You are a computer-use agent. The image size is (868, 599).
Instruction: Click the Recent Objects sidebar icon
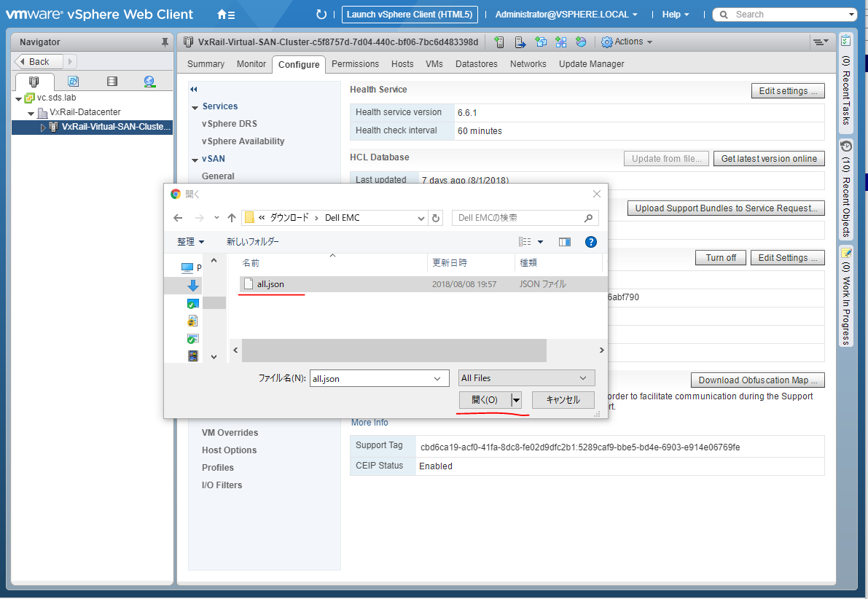coord(846,146)
